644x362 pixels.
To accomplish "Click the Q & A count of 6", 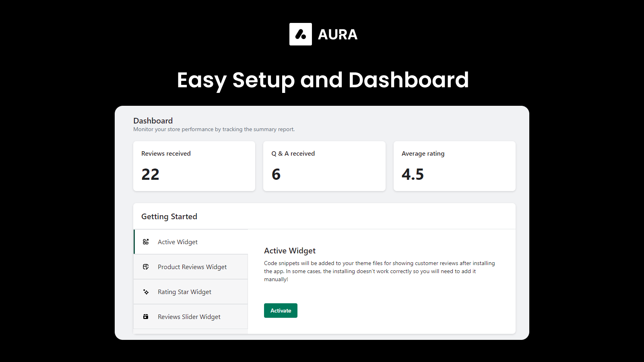I will pyautogui.click(x=276, y=174).
